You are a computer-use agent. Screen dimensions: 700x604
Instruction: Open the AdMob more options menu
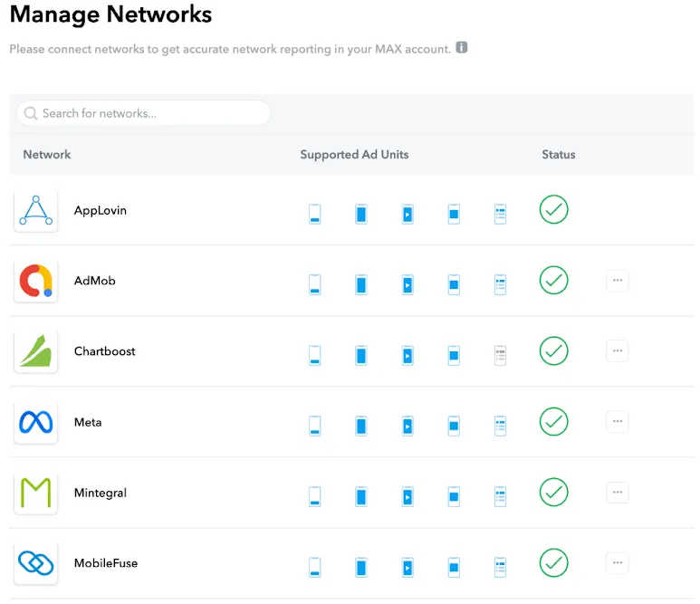[618, 281]
